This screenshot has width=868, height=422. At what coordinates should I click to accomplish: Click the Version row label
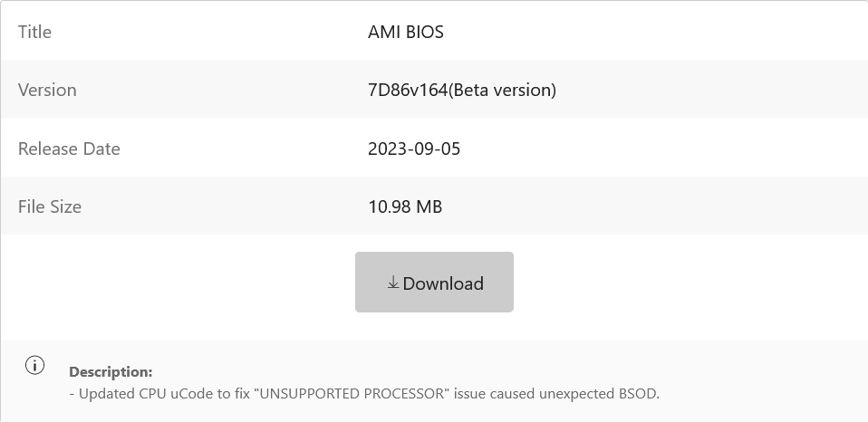(47, 91)
